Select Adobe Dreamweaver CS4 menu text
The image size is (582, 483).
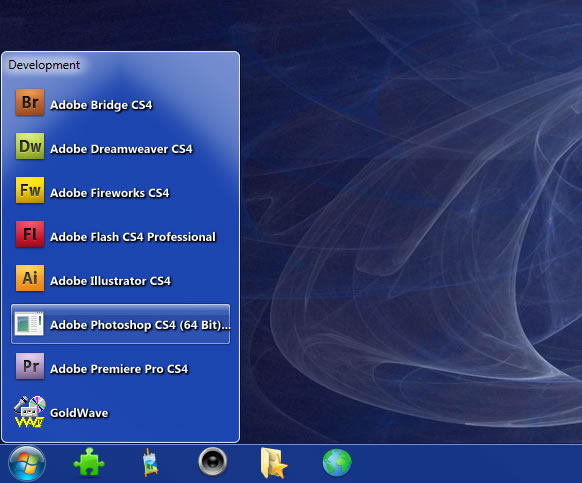pyautogui.click(x=121, y=149)
